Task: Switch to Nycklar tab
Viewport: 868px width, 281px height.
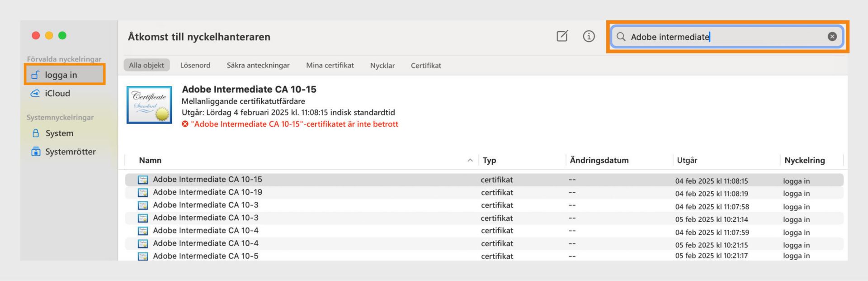Action: pyautogui.click(x=382, y=65)
